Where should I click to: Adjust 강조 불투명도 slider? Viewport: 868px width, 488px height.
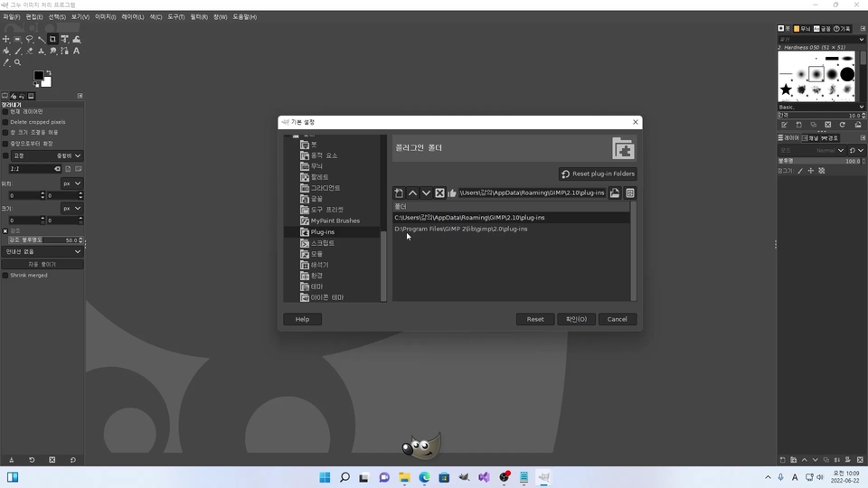coord(45,240)
